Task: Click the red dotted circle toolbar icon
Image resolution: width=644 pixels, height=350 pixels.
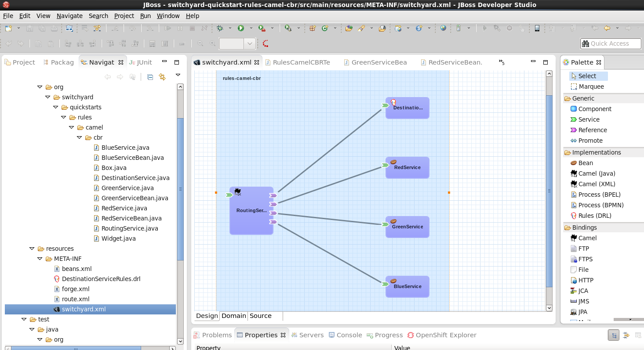Action: 266,43
